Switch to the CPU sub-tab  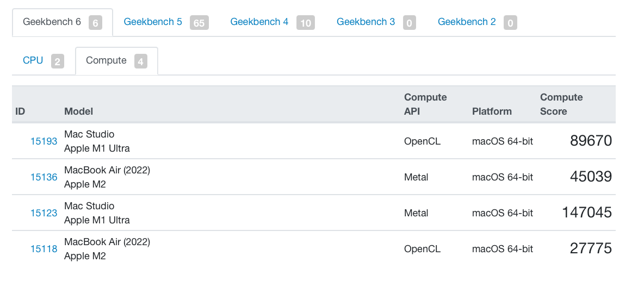pyautogui.click(x=44, y=61)
